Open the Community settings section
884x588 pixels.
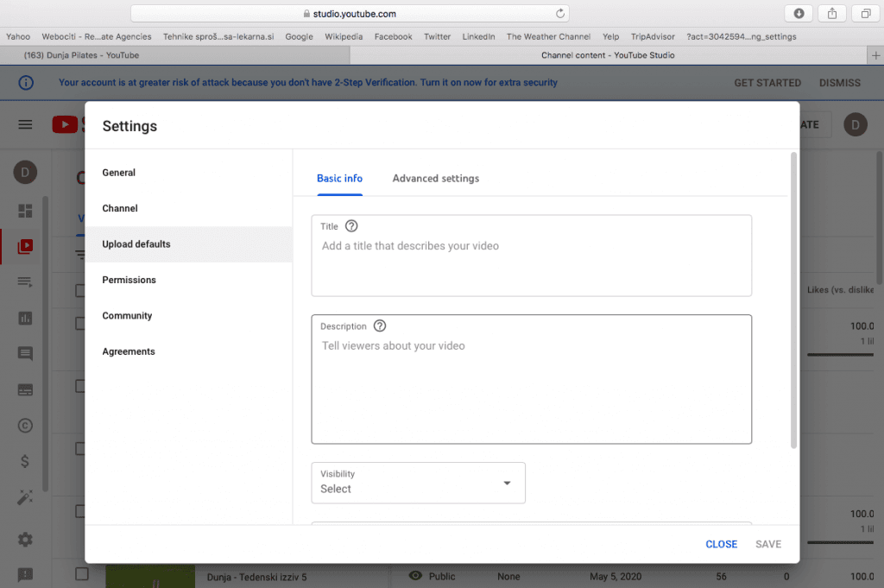[x=127, y=316]
